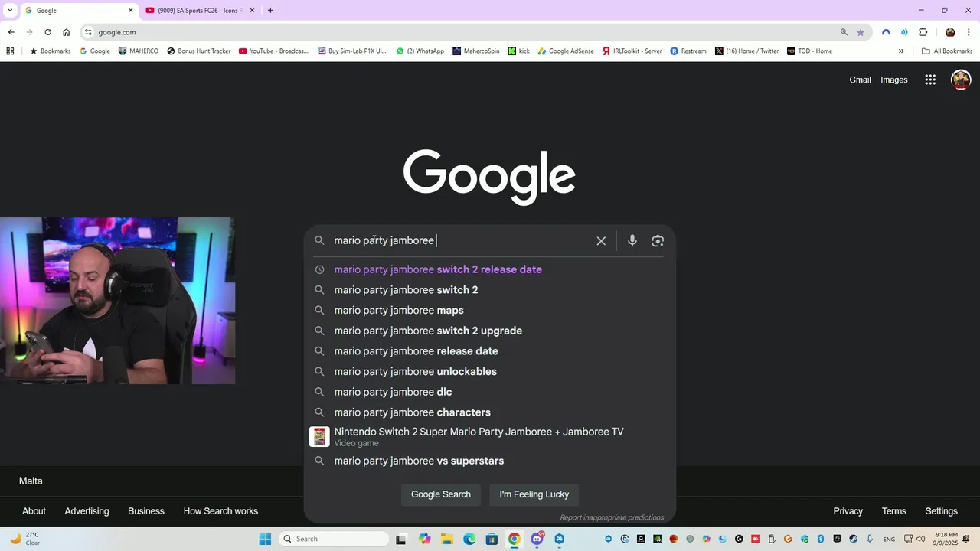Open the All Bookmarks folder

coord(947,51)
